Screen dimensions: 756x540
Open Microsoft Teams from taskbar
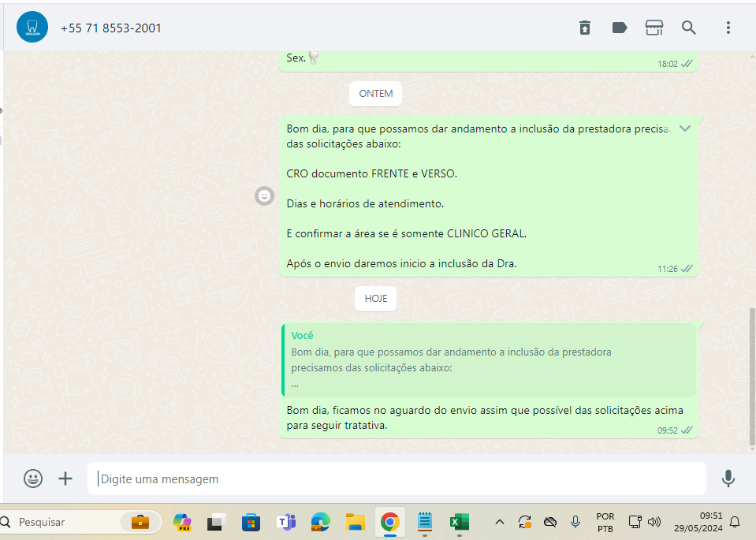coord(286,522)
